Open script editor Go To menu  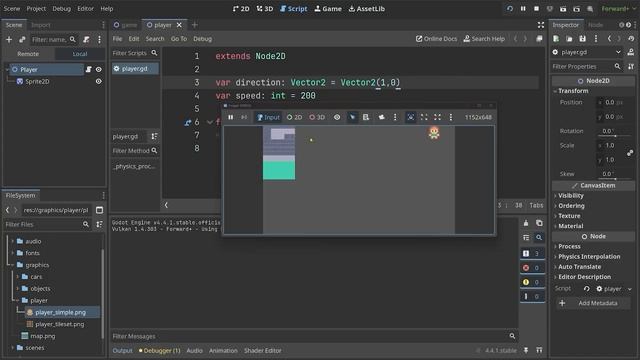[x=178, y=39]
